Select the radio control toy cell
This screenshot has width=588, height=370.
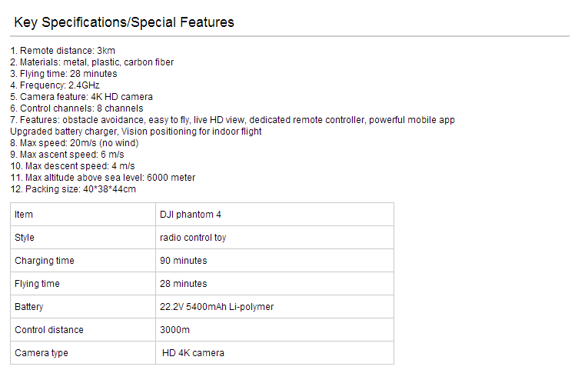point(274,238)
